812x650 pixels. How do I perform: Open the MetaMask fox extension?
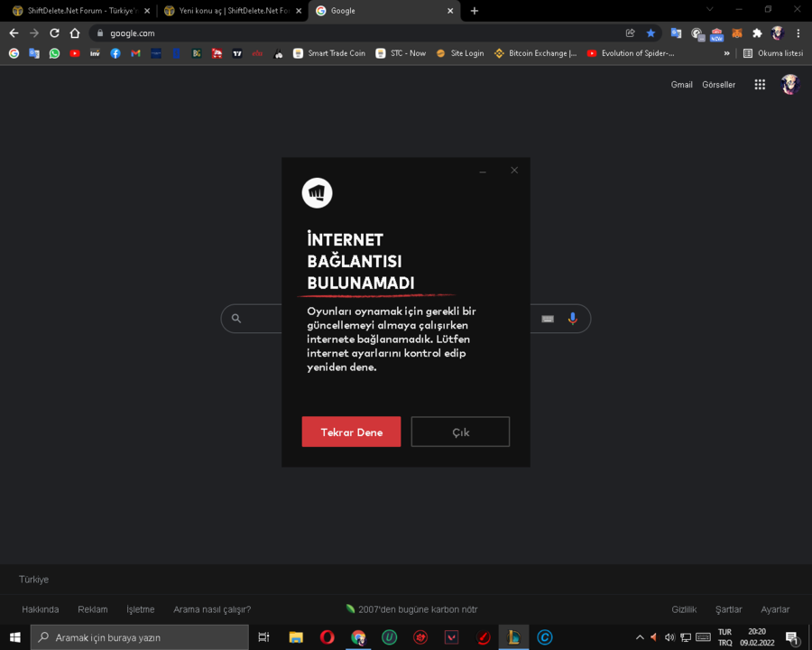(737, 33)
